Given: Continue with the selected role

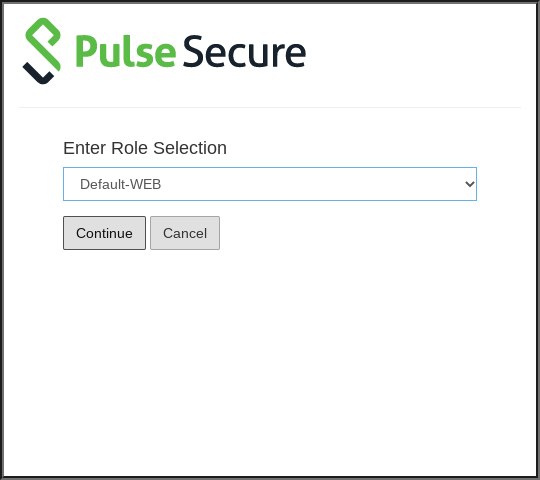Looking at the screenshot, I should 104,233.
